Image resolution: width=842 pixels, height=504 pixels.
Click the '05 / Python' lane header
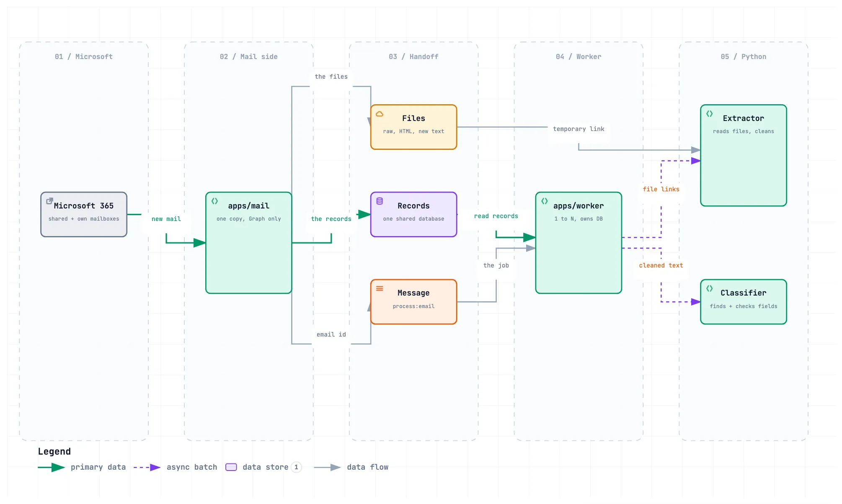(744, 57)
